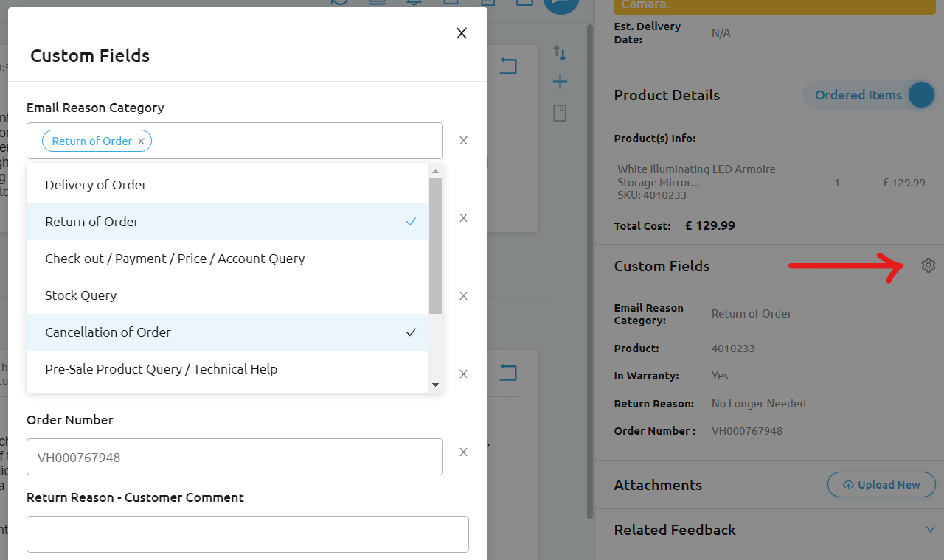944x560 pixels.
Task: Click the note document icon
Action: (560, 113)
